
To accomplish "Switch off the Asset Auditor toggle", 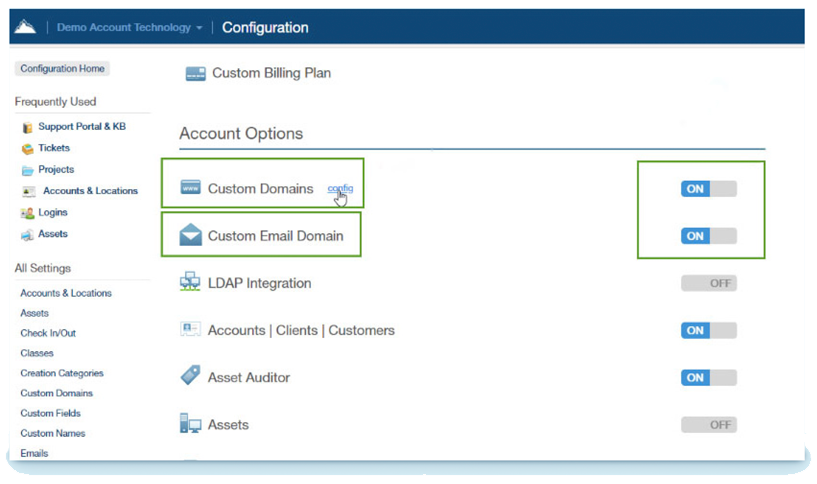I will 708,377.
